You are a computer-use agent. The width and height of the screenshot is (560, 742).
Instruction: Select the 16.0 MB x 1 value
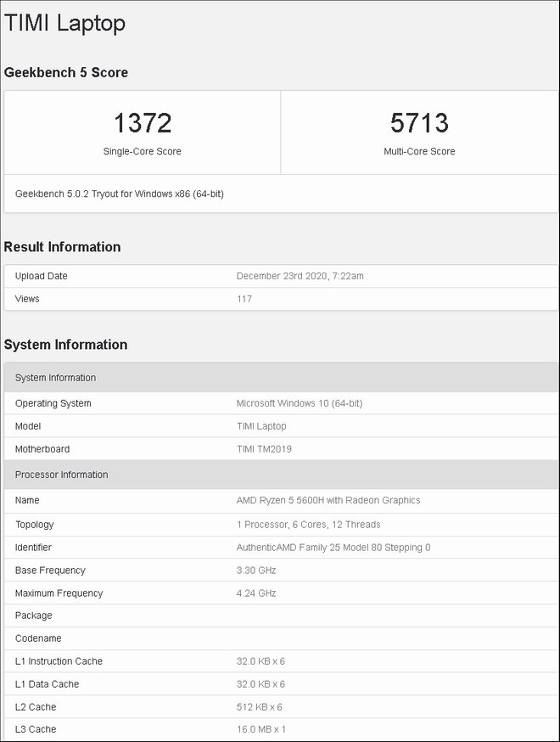[261, 729]
